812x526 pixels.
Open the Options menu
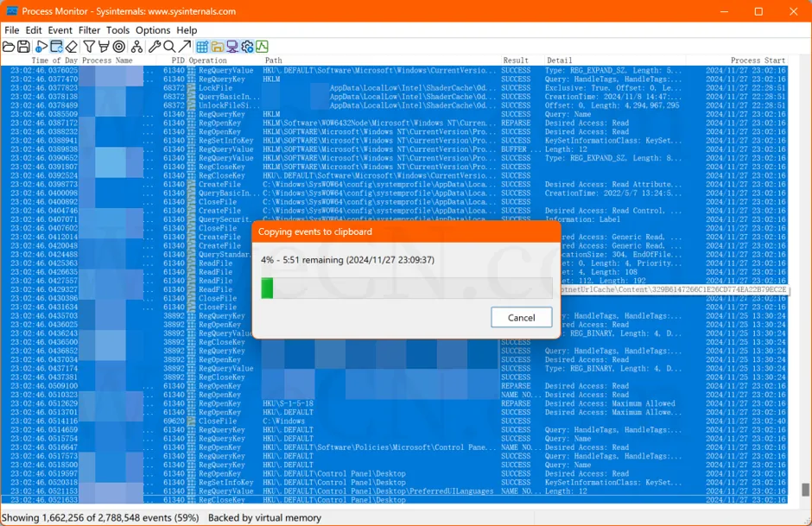pos(153,30)
